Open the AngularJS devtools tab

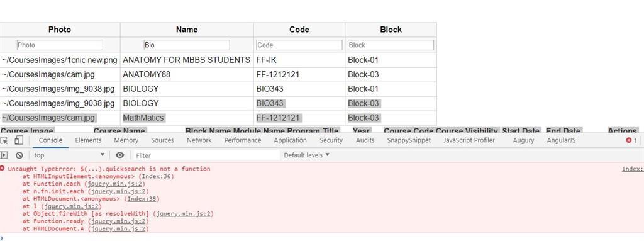(x=561, y=140)
